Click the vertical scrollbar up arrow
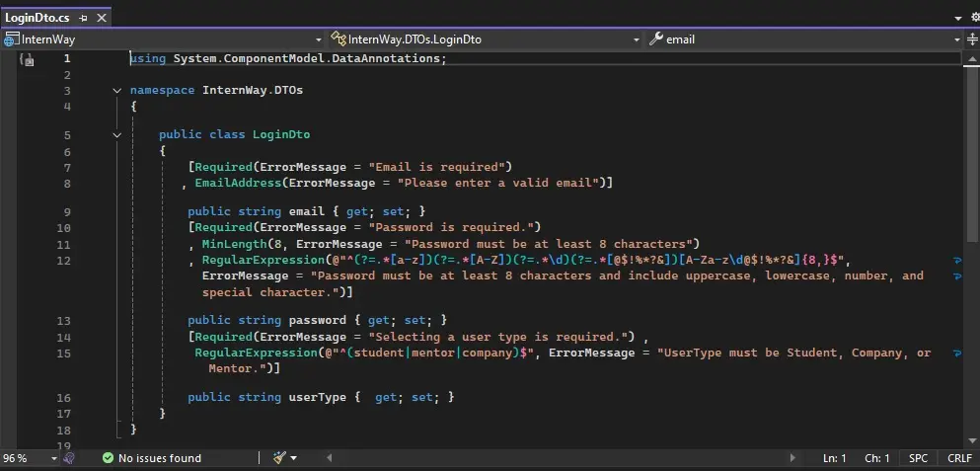The image size is (980, 471). [972, 58]
